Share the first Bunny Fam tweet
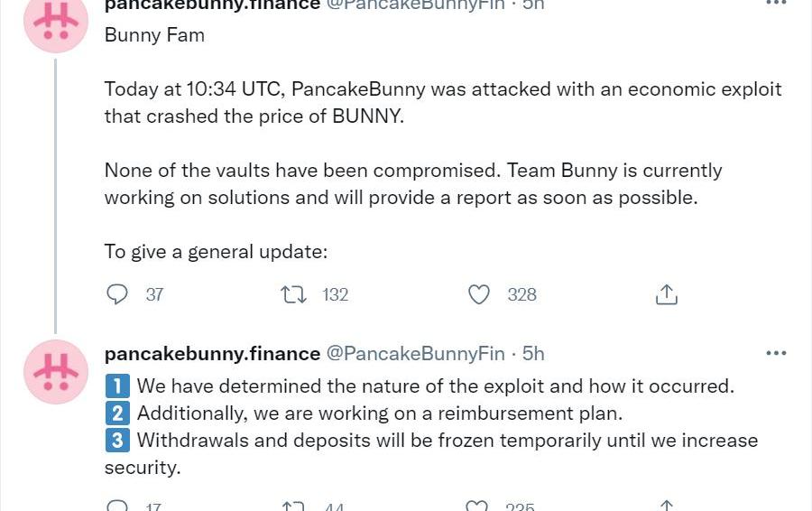This screenshot has width=812, height=511. [x=667, y=294]
